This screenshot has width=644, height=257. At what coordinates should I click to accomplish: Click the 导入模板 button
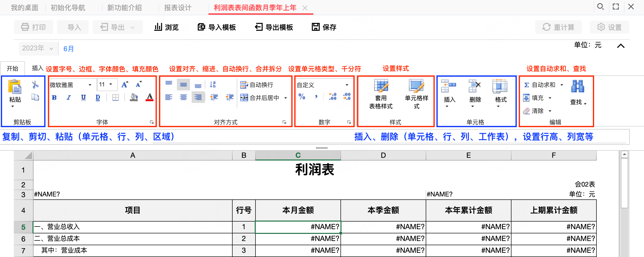[x=217, y=27]
